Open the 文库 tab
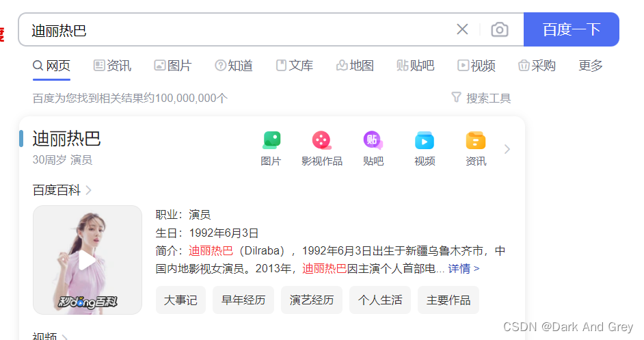644x340 pixels. 295,66
